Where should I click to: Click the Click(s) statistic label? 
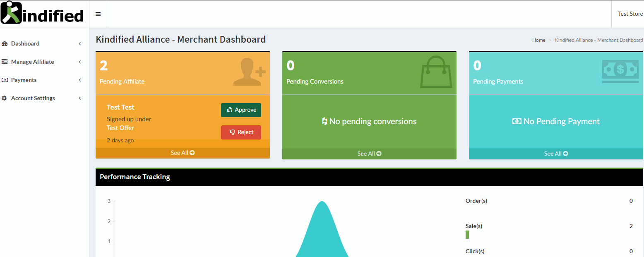[475, 251]
